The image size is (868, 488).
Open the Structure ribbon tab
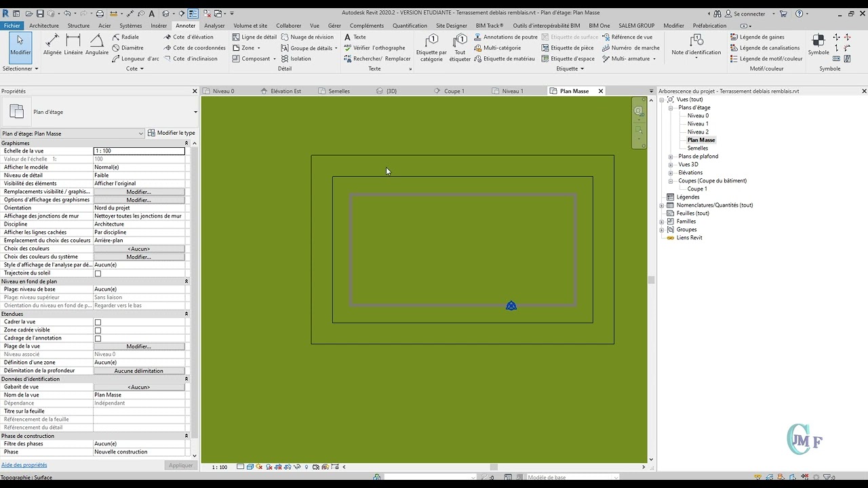79,26
